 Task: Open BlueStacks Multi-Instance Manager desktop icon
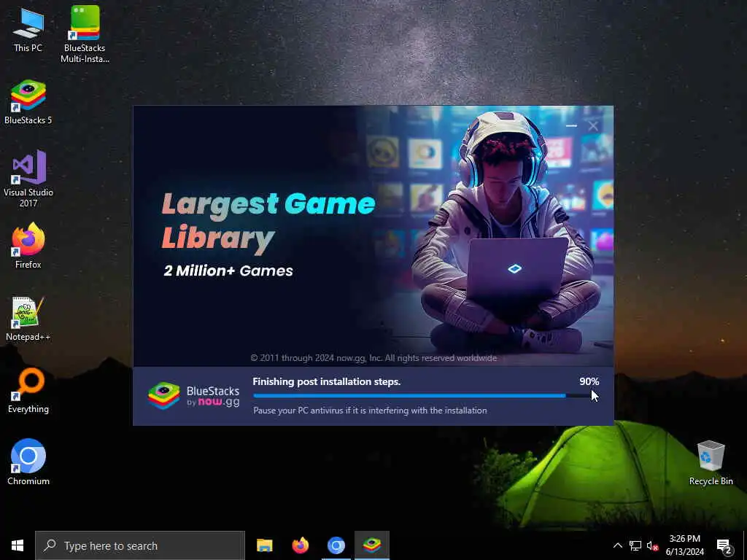pyautogui.click(x=85, y=34)
